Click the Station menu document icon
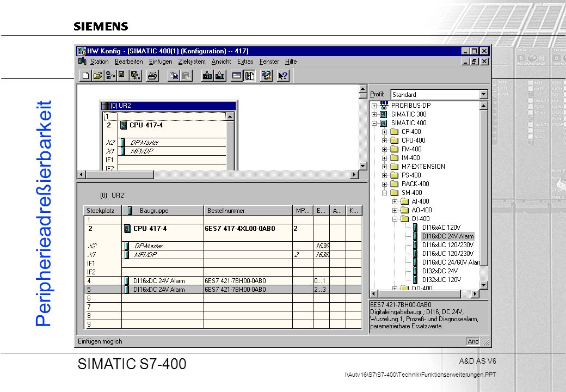The image size is (566, 392). pyautogui.click(x=82, y=61)
